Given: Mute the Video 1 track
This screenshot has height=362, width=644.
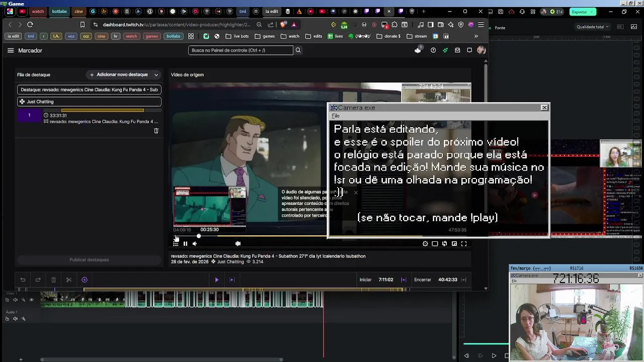Looking at the screenshot, I should tap(15, 300).
